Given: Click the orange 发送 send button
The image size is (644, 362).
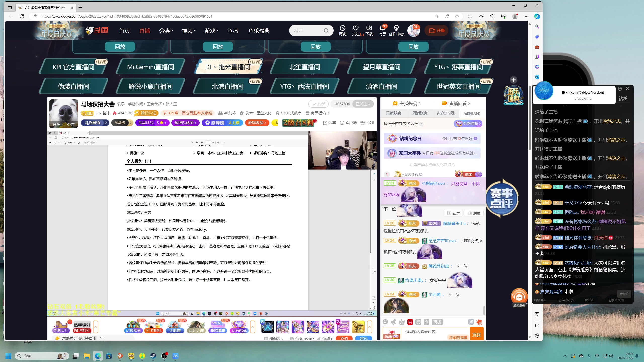Looking at the screenshot, I should (477, 334).
